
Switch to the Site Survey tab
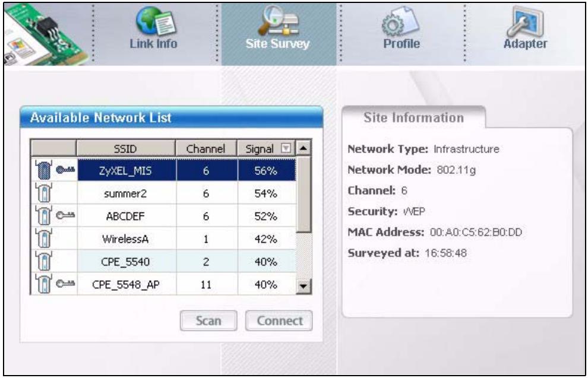[x=278, y=34]
